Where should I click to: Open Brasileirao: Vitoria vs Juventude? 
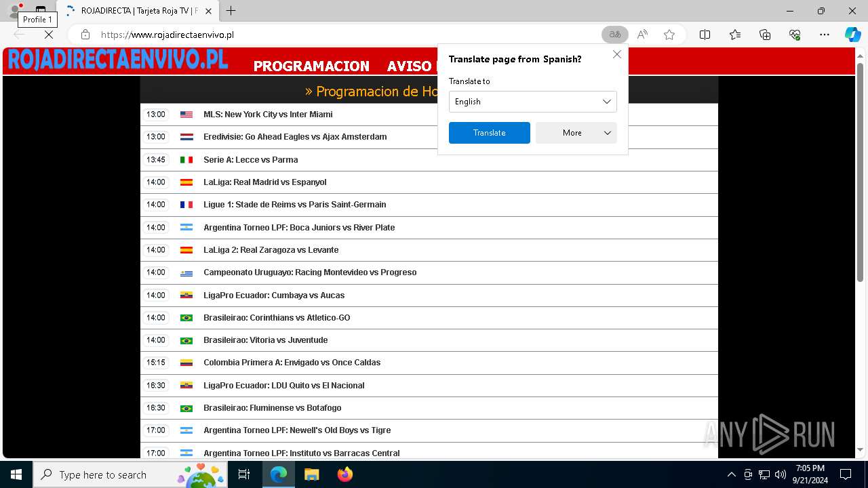pyautogui.click(x=265, y=340)
